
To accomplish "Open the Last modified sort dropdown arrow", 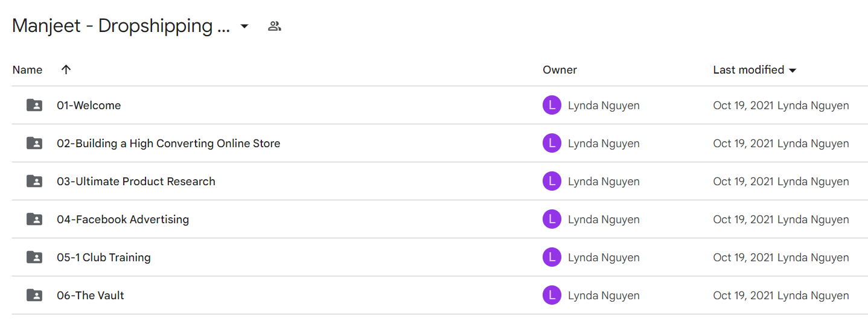I will [793, 71].
